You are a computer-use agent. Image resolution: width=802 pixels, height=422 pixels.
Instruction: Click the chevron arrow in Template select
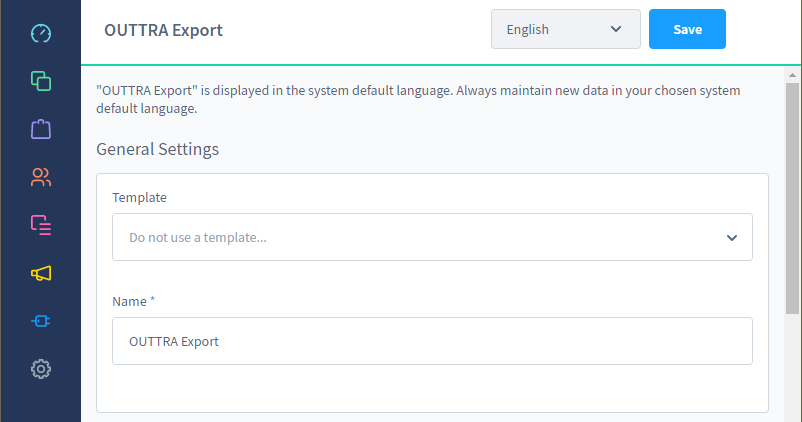point(732,238)
